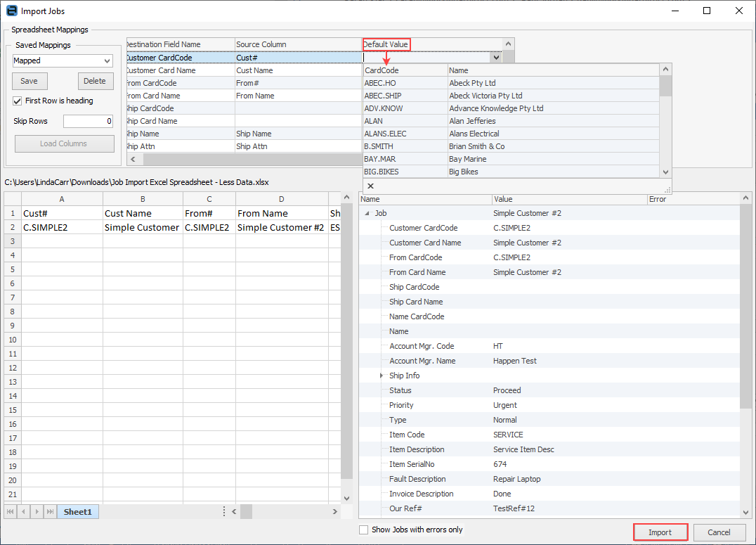Jump to last sheet using navigation arrow
This screenshot has height=545, width=756.
click(50, 512)
